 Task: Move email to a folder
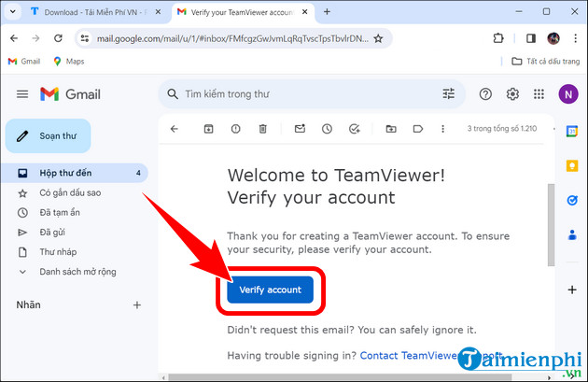(x=391, y=129)
